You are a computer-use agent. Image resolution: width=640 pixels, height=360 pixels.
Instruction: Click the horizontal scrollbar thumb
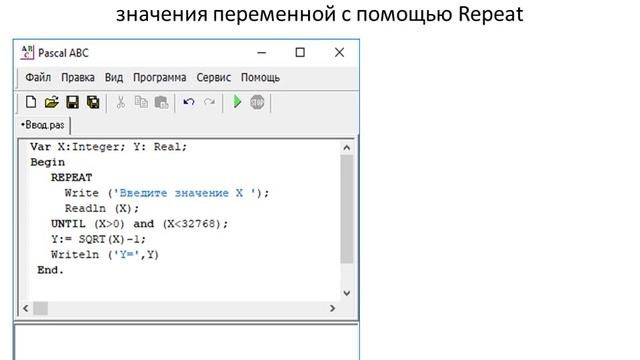coord(40,308)
